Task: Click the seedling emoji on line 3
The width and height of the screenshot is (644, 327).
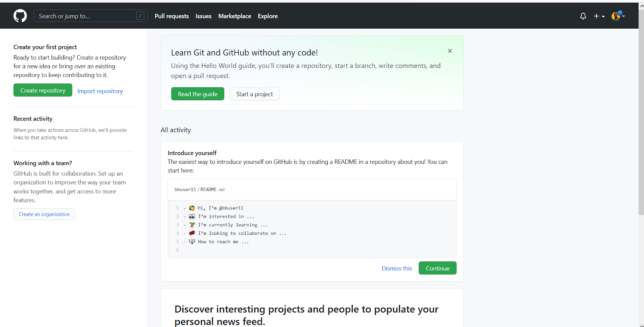Action: [x=192, y=225]
